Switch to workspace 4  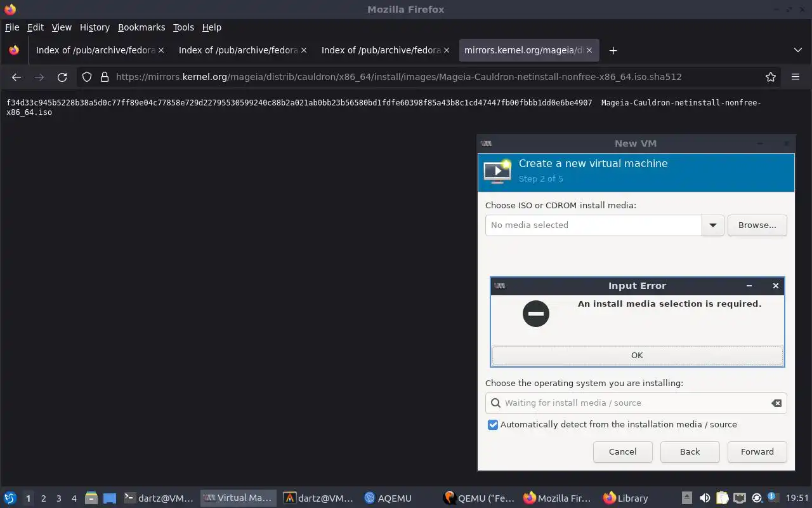point(74,498)
